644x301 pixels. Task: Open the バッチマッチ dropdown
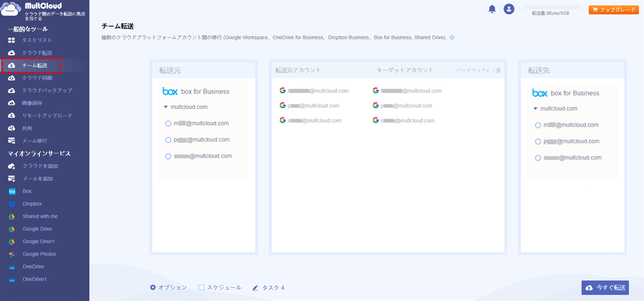point(473,70)
